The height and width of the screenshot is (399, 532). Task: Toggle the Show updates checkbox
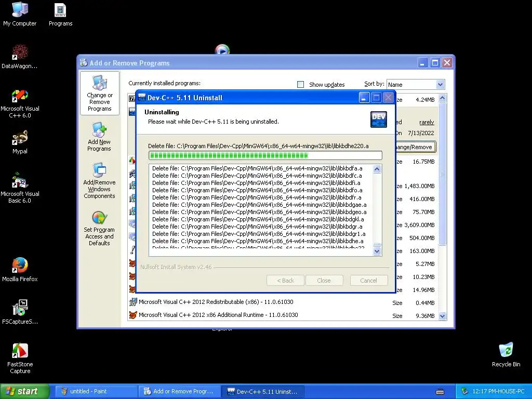tap(301, 84)
